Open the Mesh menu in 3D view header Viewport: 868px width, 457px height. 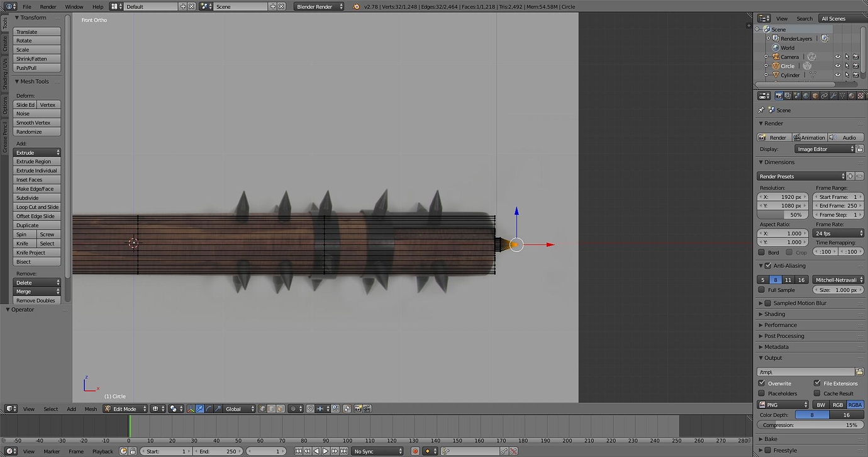[91, 409]
